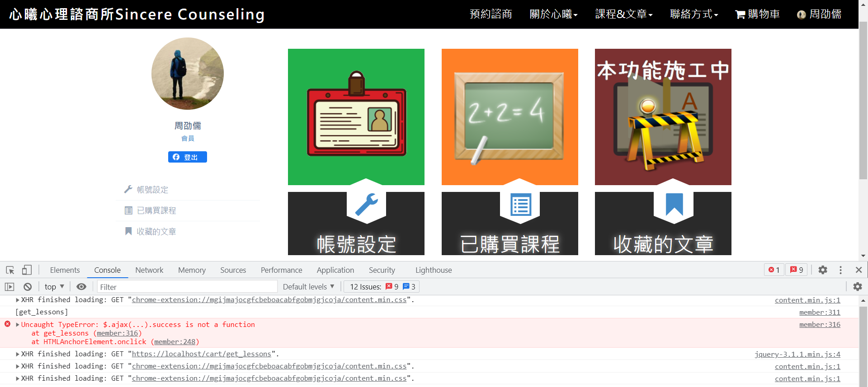The image size is (868, 387).
Task: Open the 關於心曦 navigation menu
Action: 553,14
